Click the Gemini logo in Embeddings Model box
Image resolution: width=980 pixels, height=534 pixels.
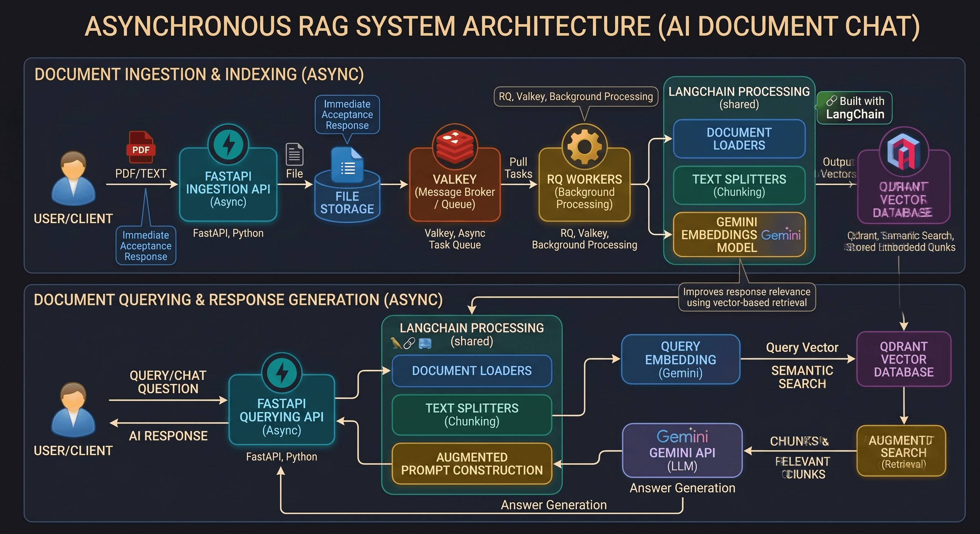[x=781, y=234]
